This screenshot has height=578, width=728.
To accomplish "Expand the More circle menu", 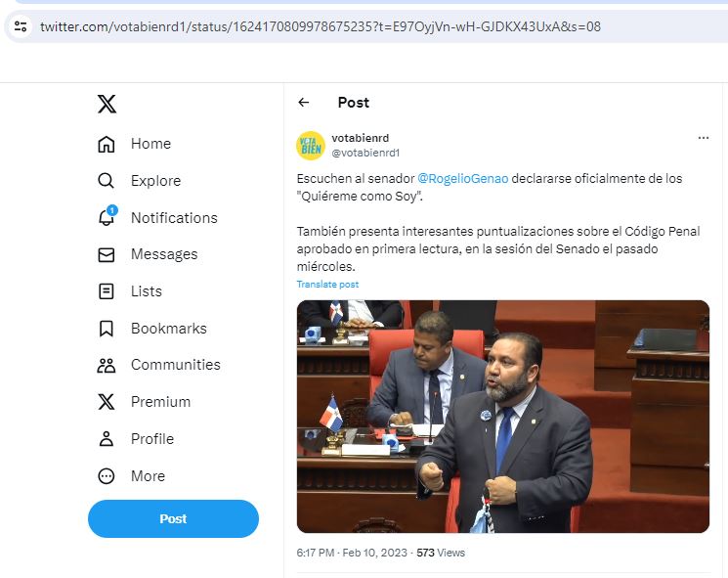I will click(x=107, y=475).
